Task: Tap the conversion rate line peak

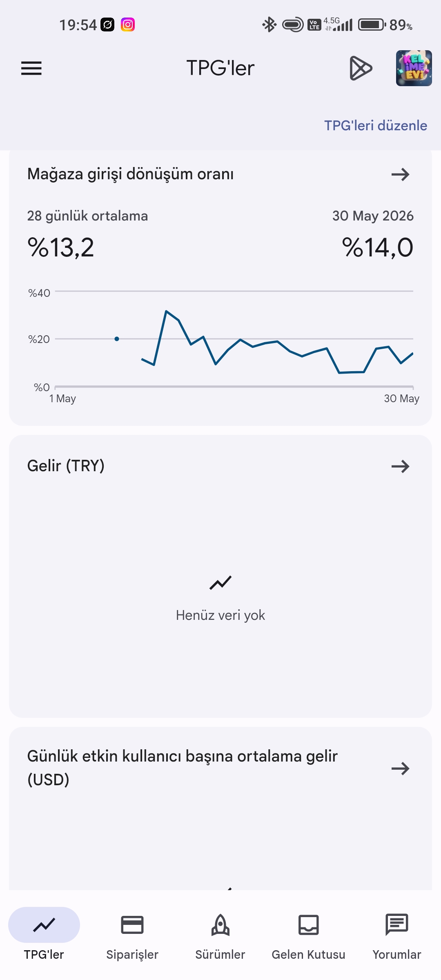Action: tap(166, 311)
